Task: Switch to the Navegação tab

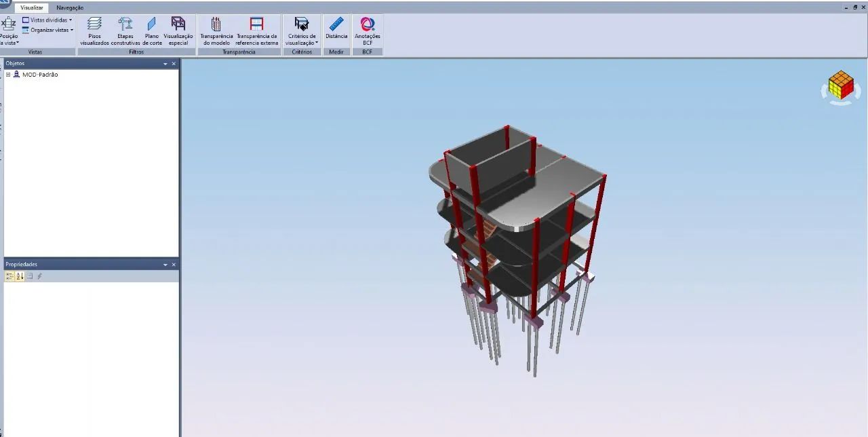Action: click(x=70, y=7)
